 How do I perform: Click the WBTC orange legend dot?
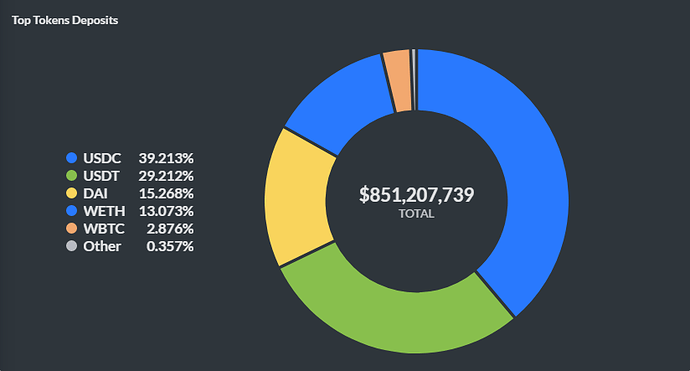pos(71,228)
